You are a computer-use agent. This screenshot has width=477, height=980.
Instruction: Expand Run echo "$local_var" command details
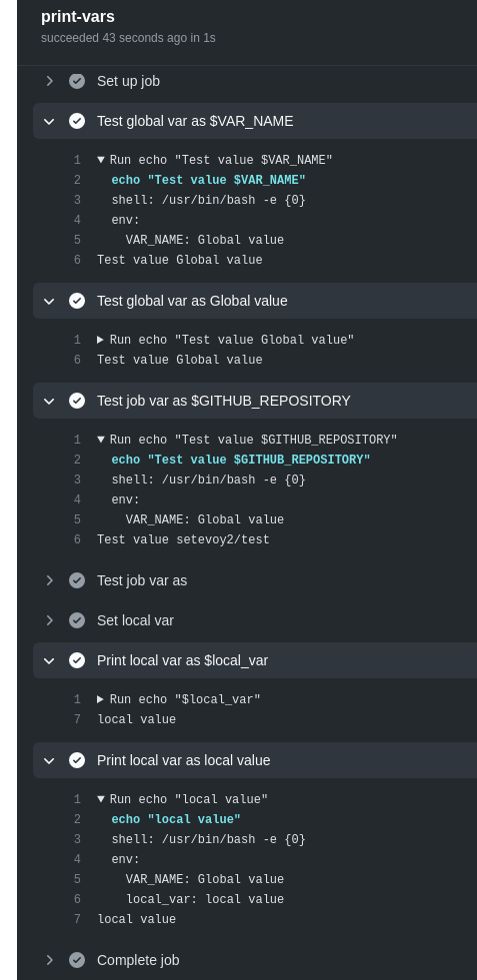click(100, 699)
